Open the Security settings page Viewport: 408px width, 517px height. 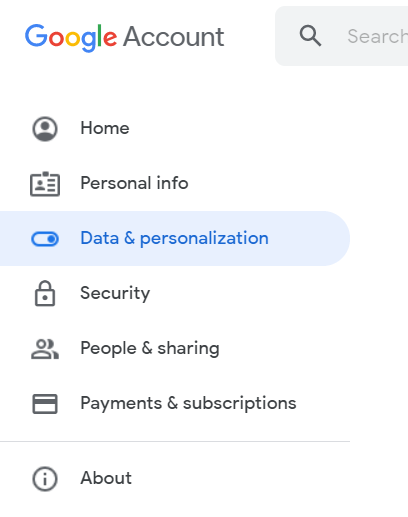[x=115, y=293]
